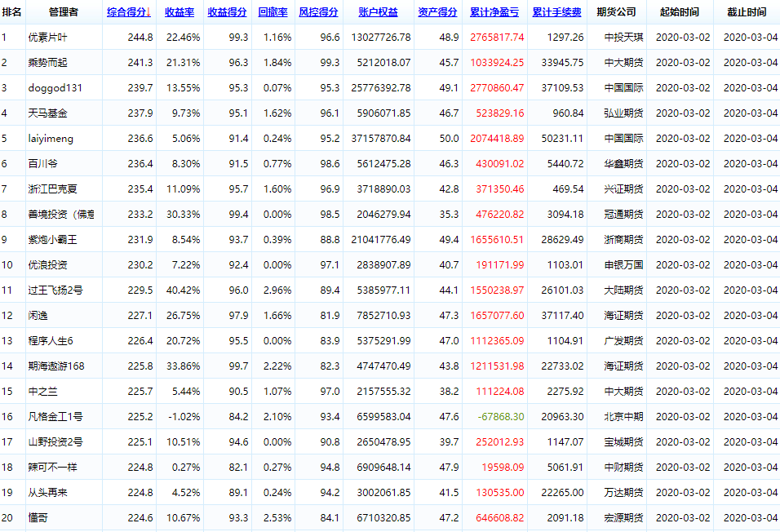Click composite score 244.8
The image size is (780, 532).
pyautogui.click(x=140, y=38)
